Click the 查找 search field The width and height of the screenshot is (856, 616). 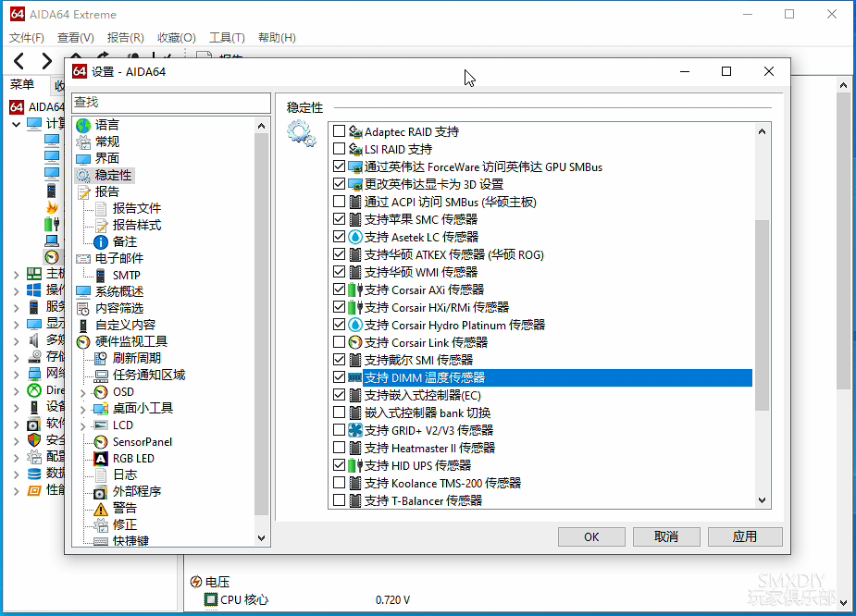pyautogui.click(x=171, y=103)
